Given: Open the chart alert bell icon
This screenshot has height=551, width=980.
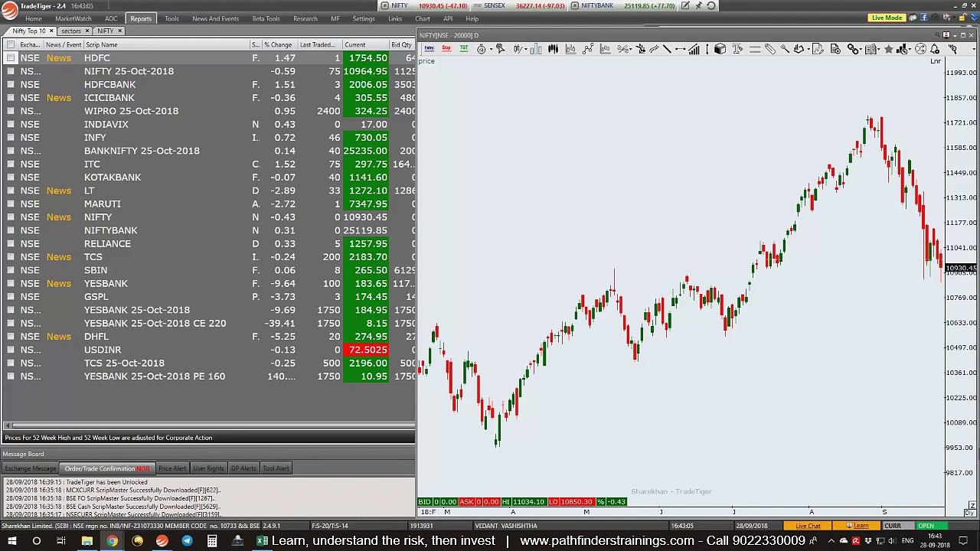Looking at the screenshot, I should tap(935, 49).
